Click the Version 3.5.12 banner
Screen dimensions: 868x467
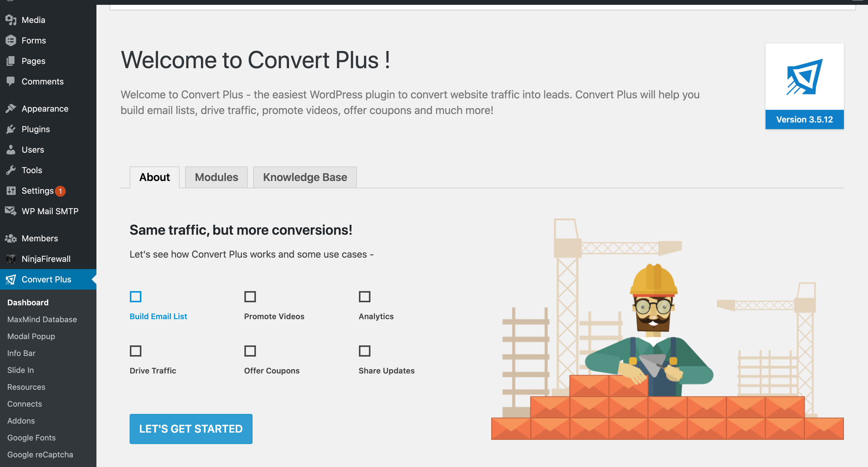tap(804, 119)
